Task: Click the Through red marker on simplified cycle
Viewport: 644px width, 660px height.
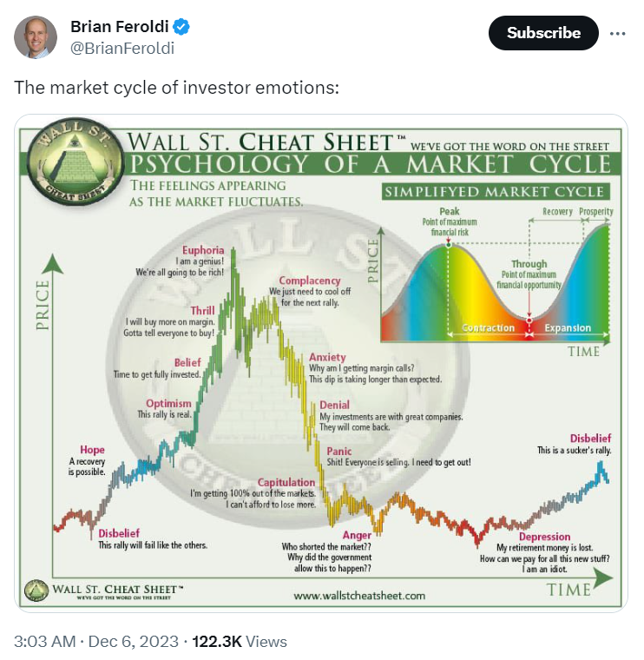Action: point(529,320)
